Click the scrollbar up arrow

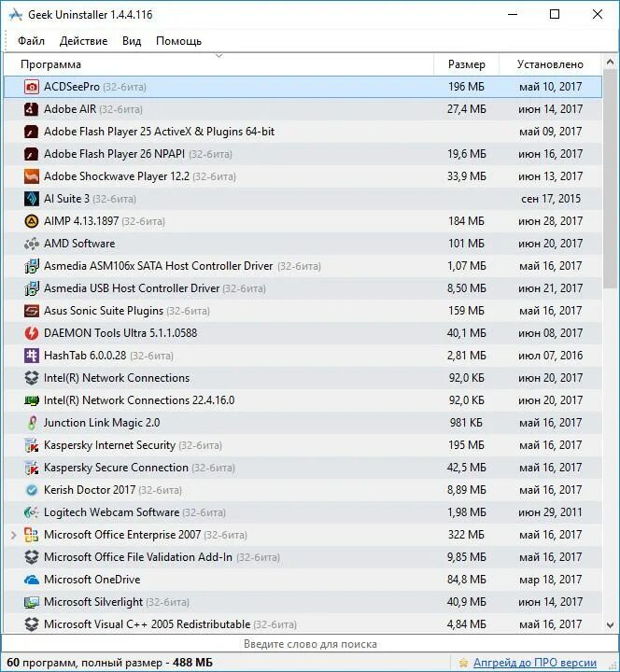610,63
